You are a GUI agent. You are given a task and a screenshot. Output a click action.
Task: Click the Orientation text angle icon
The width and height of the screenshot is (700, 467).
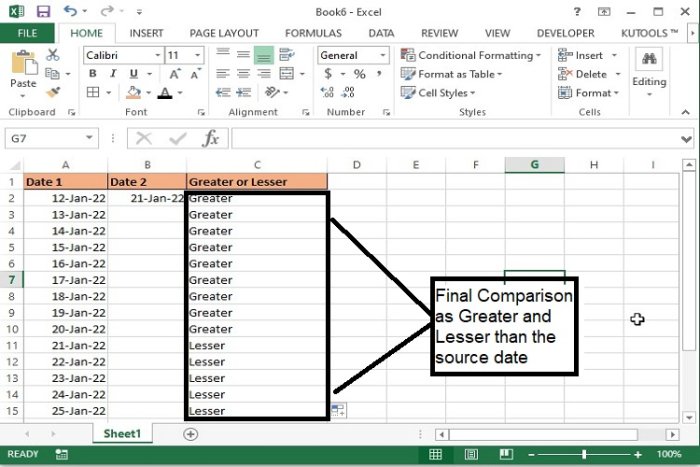click(x=272, y=92)
